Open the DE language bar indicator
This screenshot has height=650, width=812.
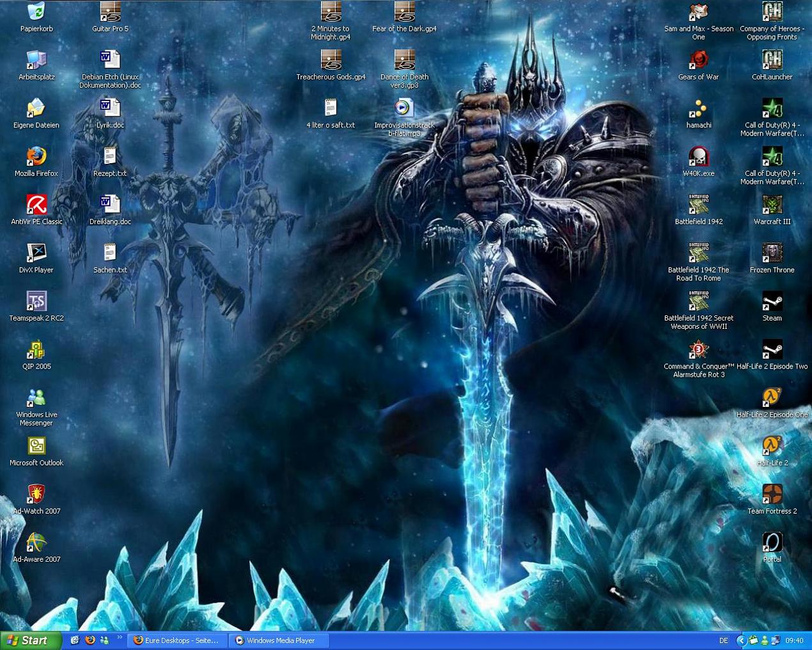point(724,640)
